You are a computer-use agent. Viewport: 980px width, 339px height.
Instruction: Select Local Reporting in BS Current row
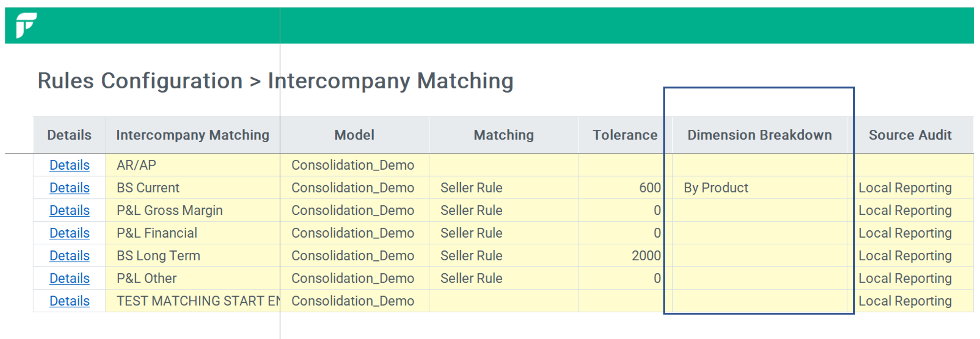point(910,188)
